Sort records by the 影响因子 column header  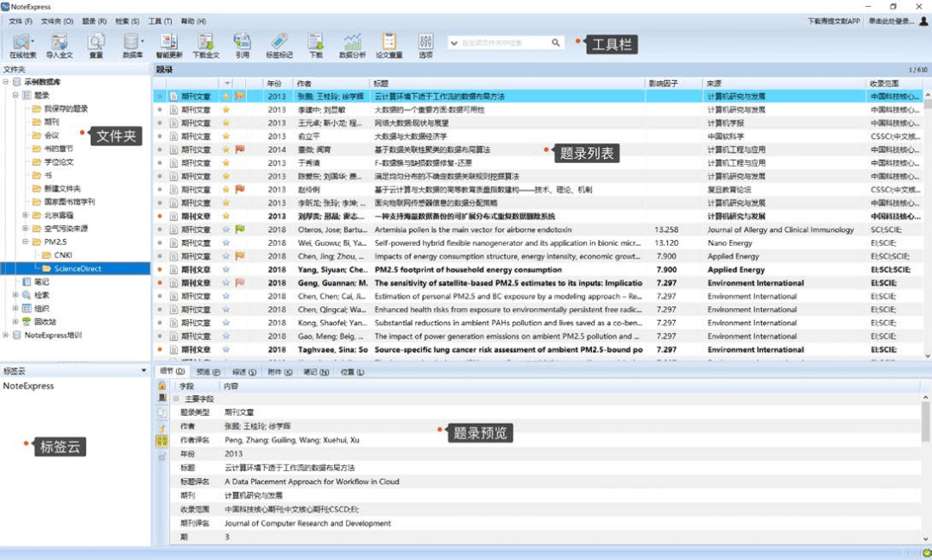673,83
